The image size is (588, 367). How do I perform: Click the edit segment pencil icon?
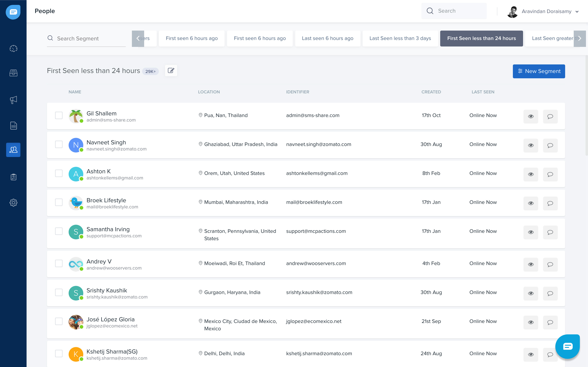[x=171, y=71]
